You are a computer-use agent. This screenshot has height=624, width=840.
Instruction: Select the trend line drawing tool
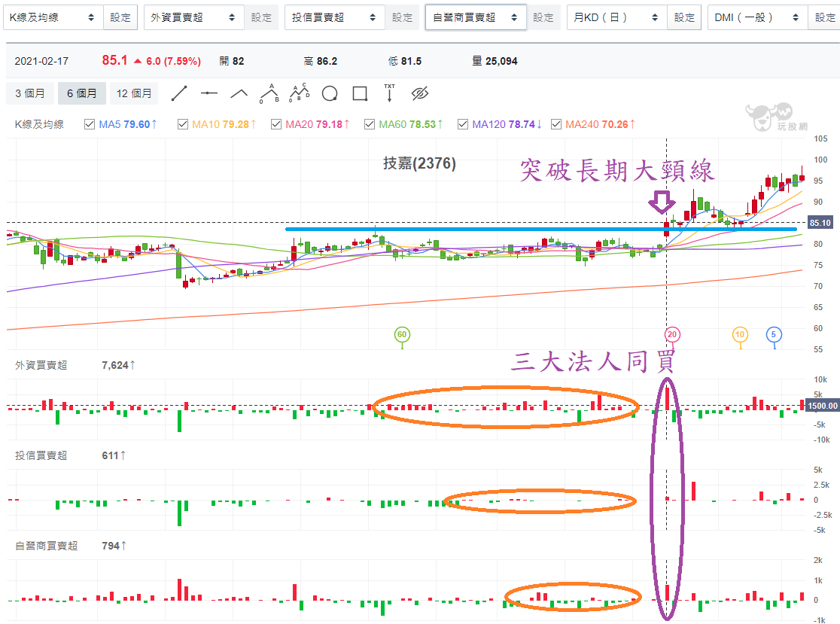pyautogui.click(x=179, y=93)
